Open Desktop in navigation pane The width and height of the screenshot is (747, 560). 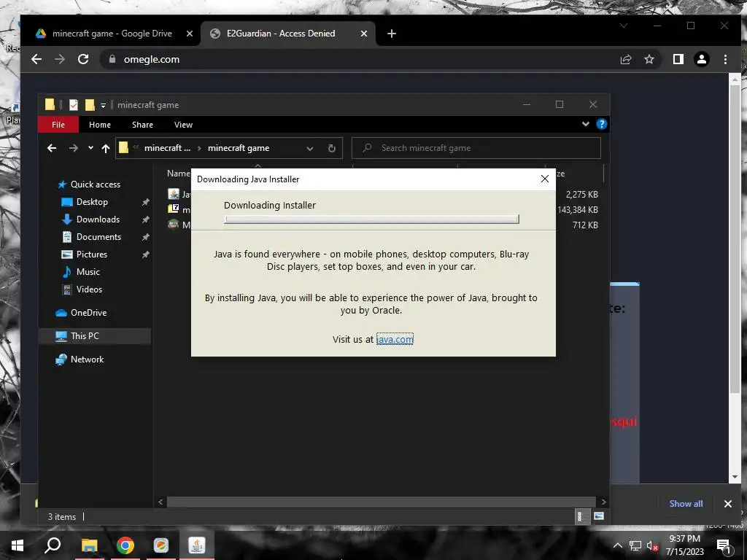coord(92,202)
